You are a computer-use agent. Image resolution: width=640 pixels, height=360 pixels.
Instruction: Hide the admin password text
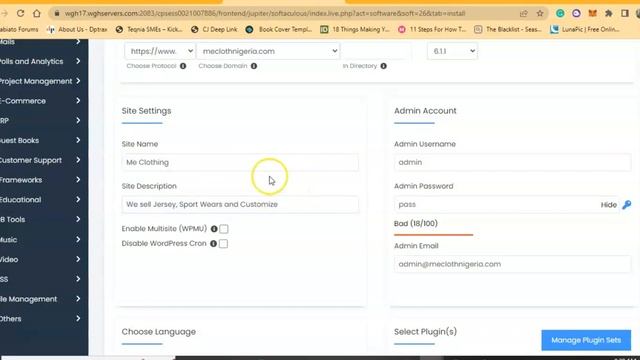click(x=608, y=205)
